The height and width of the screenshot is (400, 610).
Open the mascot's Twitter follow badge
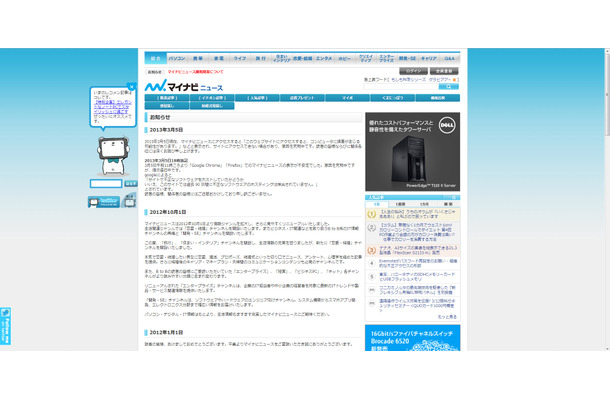pos(104,202)
